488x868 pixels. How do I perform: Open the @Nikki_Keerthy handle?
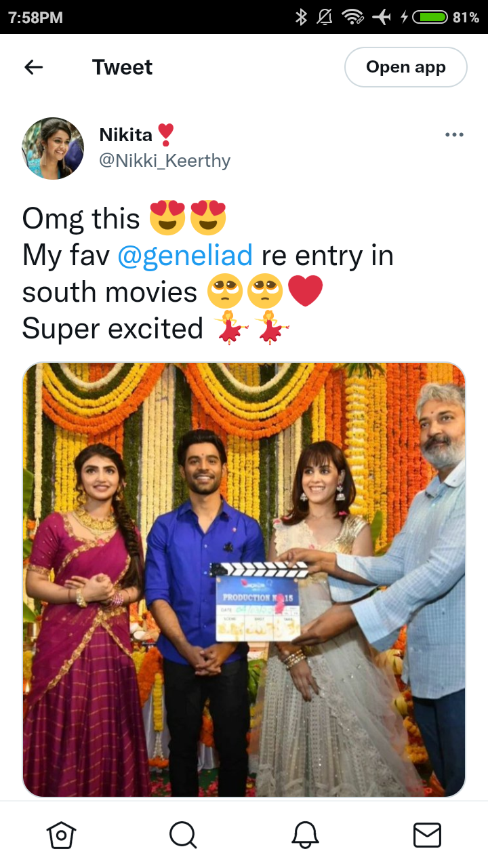[165, 161]
